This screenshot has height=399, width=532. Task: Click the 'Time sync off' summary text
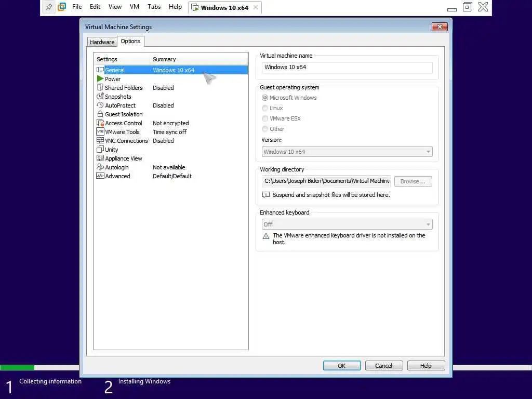170,132
